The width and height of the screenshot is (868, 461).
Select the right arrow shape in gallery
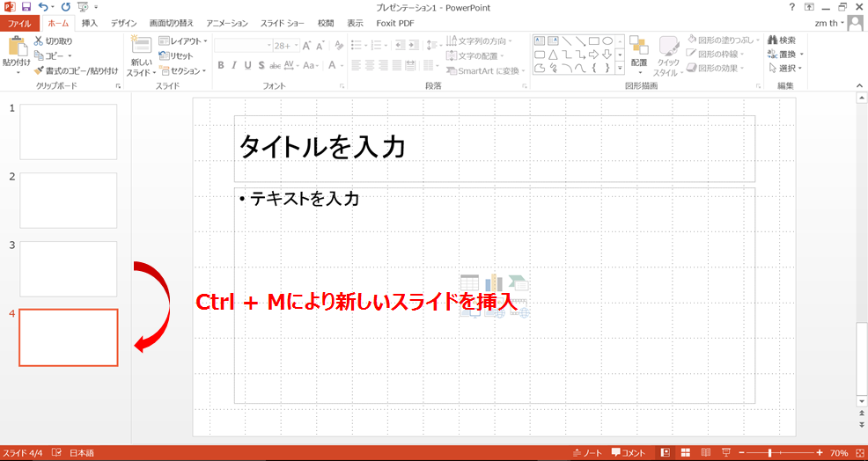(594, 54)
